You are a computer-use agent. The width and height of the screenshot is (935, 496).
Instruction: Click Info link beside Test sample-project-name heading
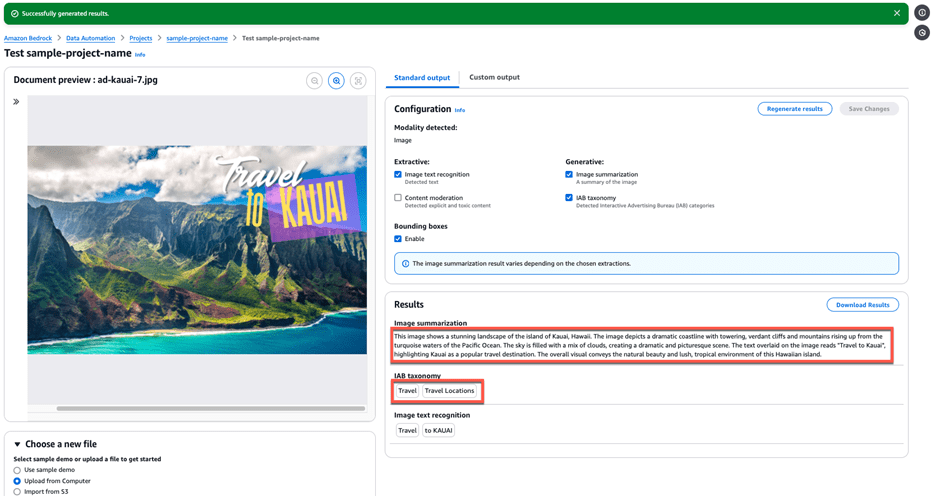point(140,55)
